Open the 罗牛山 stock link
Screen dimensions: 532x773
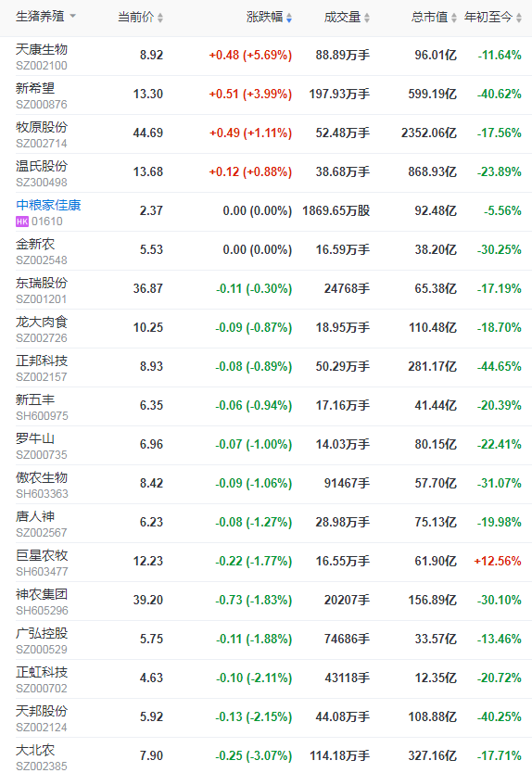[35, 438]
